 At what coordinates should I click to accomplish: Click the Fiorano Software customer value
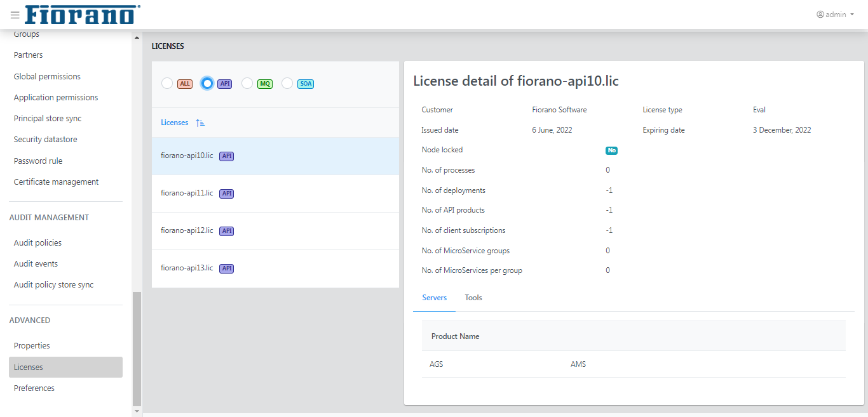(x=559, y=110)
